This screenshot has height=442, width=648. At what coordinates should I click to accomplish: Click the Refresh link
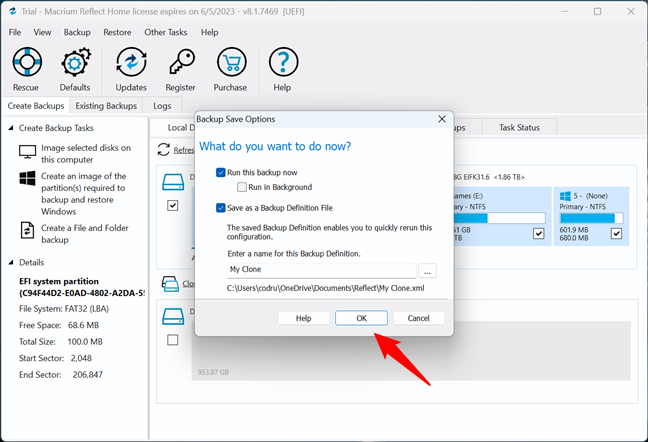(x=183, y=150)
